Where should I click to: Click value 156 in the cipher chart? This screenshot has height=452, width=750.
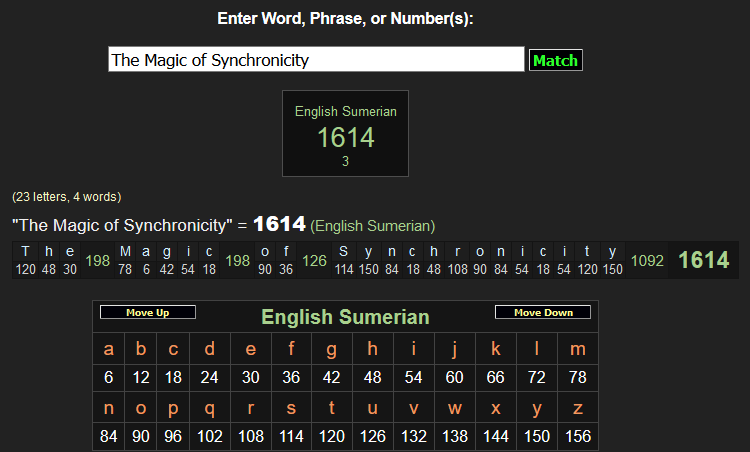(577, 437)
